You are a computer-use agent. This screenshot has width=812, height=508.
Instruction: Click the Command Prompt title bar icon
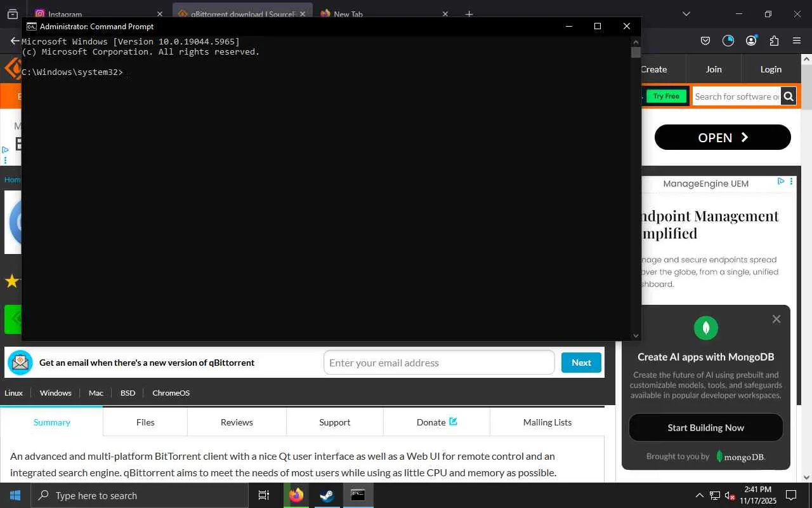click(31, 27)
